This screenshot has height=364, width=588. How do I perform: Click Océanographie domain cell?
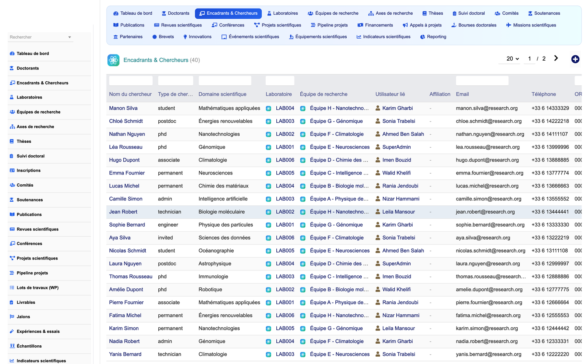coord(216,251)
